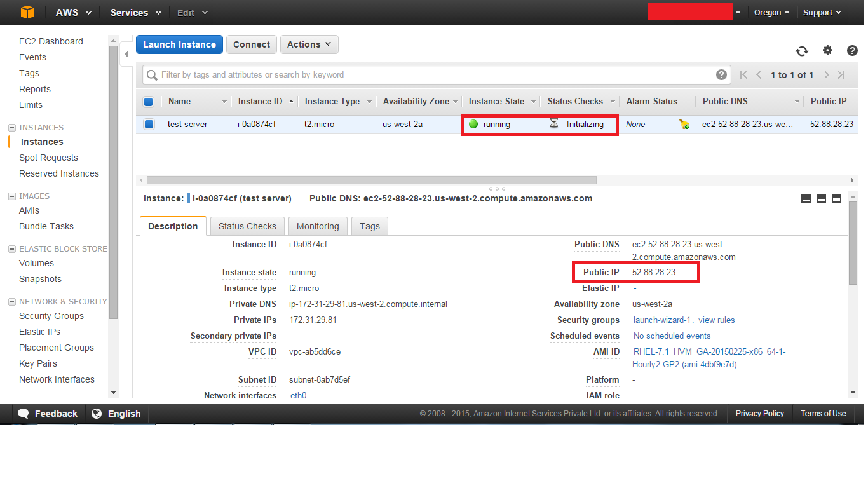Collapse the IMAGES sidebar section

pos(12,196)
